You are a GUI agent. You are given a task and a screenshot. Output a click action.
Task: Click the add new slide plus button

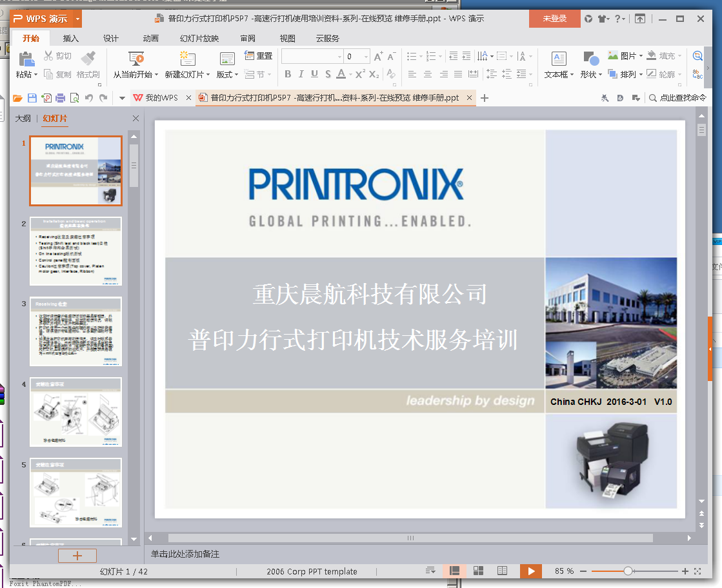tap(77, 556)
